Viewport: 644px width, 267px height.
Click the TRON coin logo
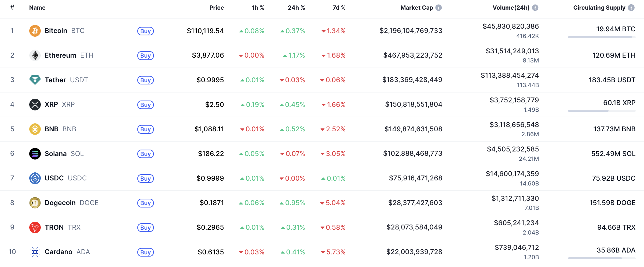(x=35, y=227)
